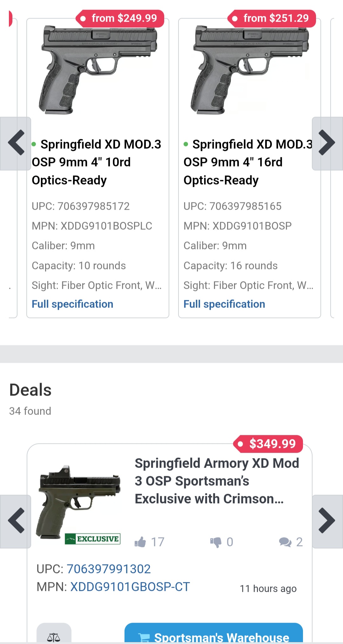Viewport: 343px width, 644px height.
Task: Open the Springfield XD MOD.3 10rd product title
Action: pyautogui.click(x=97, y=162)
